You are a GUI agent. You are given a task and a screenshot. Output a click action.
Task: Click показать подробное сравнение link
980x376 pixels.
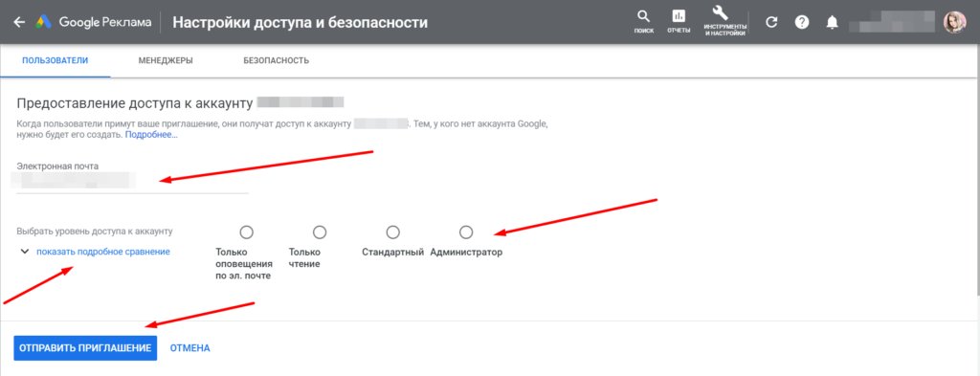pyautogui.click(x=103, y=252)
